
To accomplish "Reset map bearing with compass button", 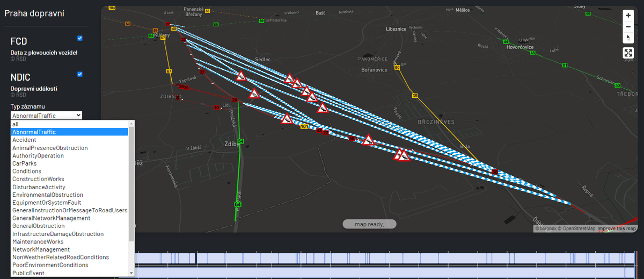I will tap(628, 38).
